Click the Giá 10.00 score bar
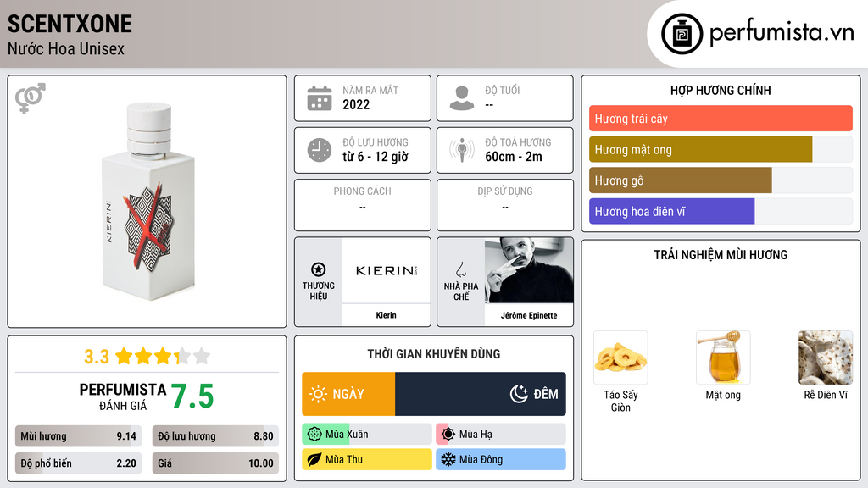868x488 pixels. 215,463
